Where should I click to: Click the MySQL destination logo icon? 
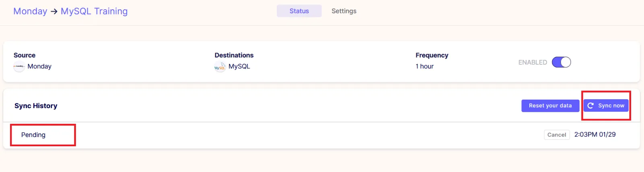pos(220,67)
